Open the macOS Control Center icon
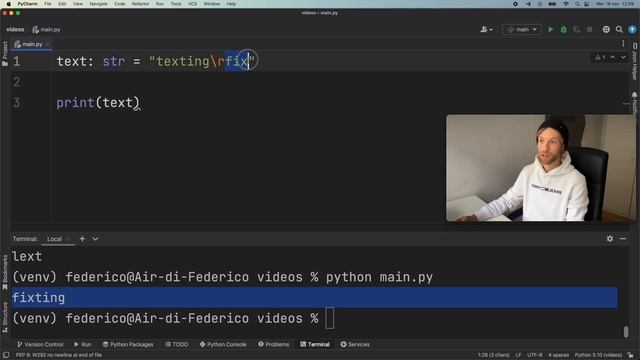 587,4
